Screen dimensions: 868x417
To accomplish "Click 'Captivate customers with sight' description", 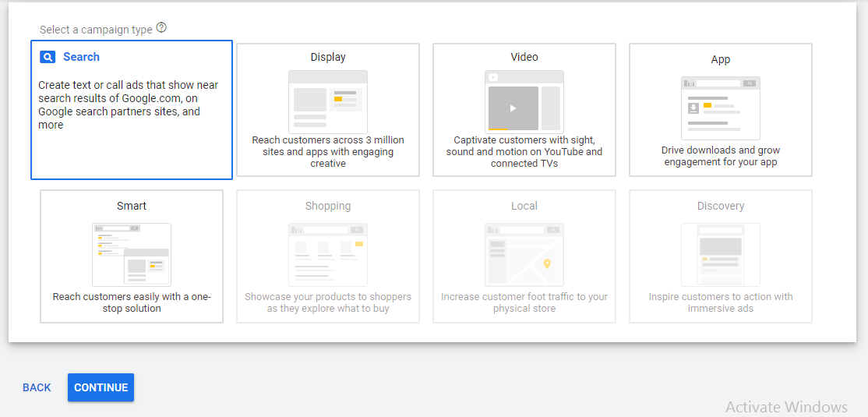I will coord(524,152).
